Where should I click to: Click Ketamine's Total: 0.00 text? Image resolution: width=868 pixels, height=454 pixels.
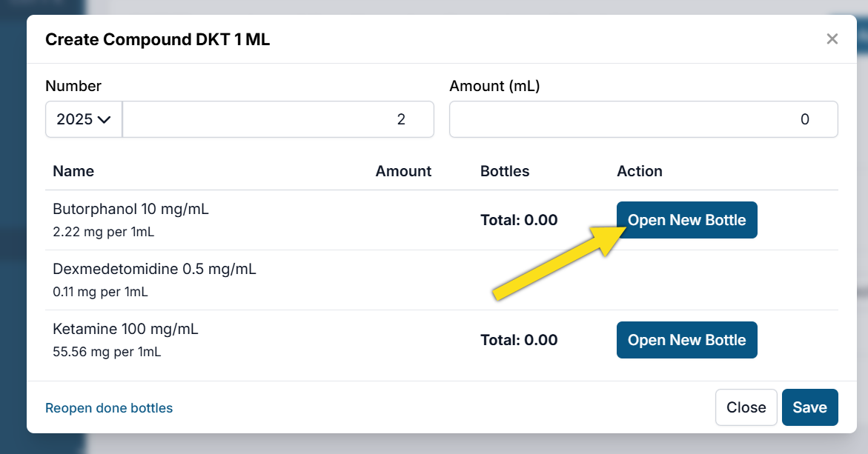coord(519,340)
